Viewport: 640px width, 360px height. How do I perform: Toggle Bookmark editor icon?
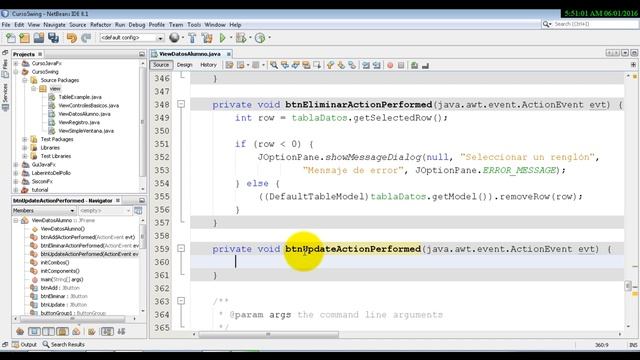(x=352, y=65)
